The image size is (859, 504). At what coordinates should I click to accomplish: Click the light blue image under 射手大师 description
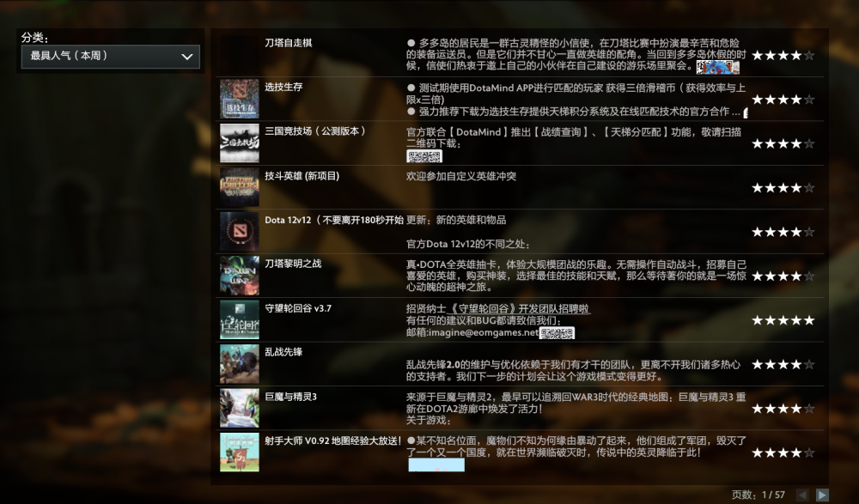pyautogui.click(x=436, y=465)
